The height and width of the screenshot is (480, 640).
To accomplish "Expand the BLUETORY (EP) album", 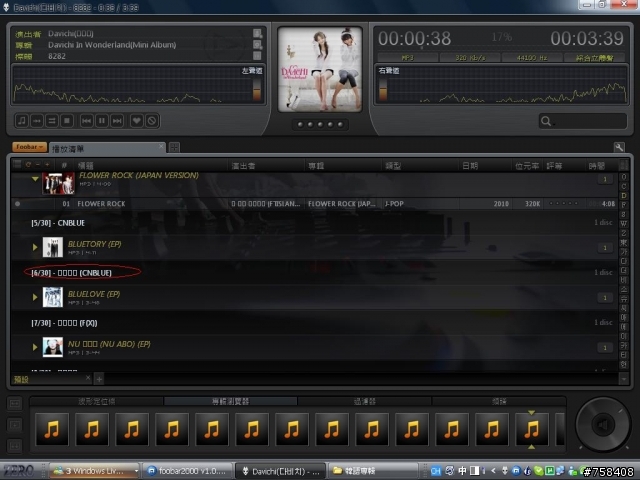I will [x=35, y=247].
